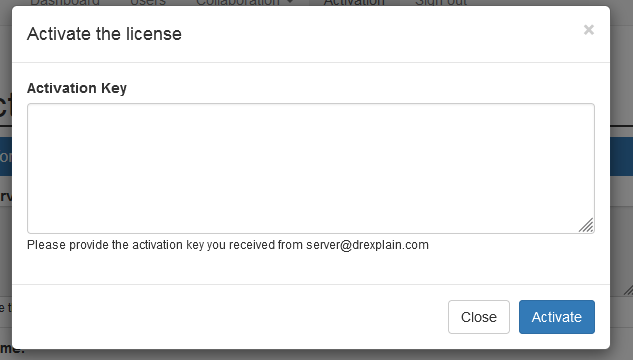Screen dimensions: 633x360
Task: Click the background page's resize grip icon
Action: pyautogui.click(x=628, y=290)
